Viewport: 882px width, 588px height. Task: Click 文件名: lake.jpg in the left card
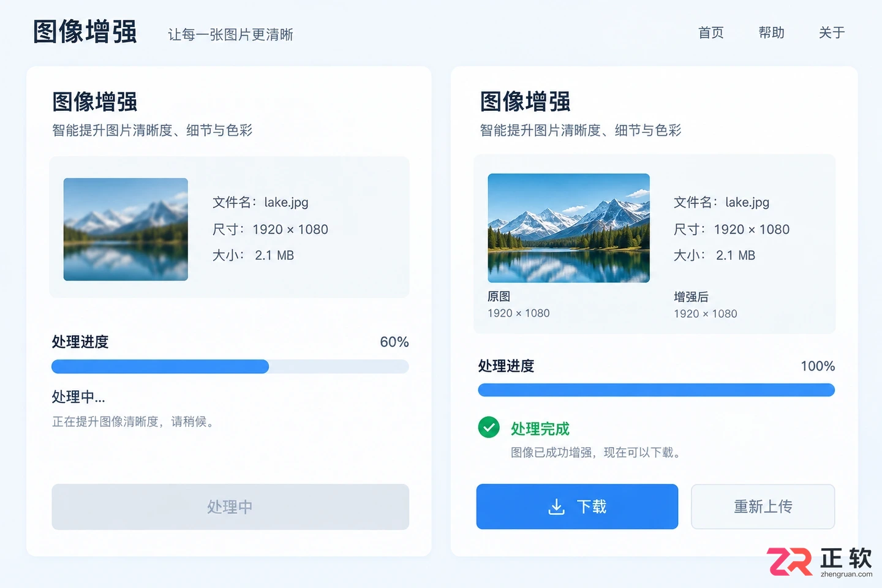pyautogui.click(x=260, y=202)
